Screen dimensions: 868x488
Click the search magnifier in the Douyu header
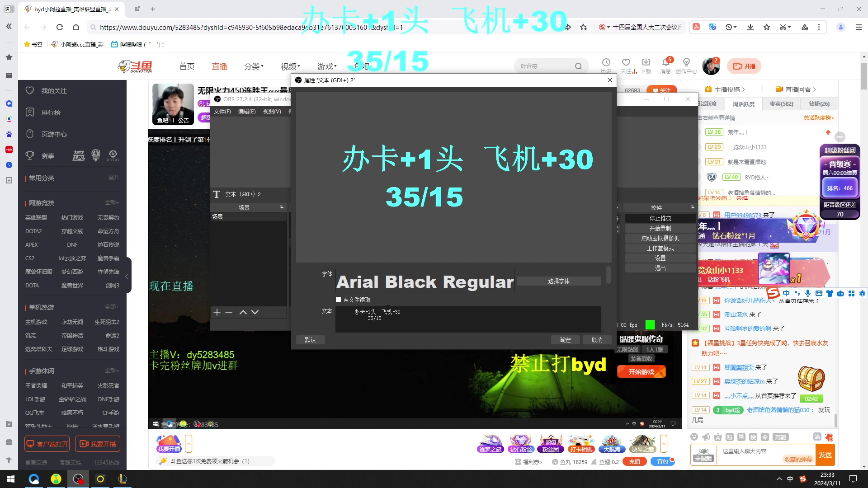click(x=579, y=66)
